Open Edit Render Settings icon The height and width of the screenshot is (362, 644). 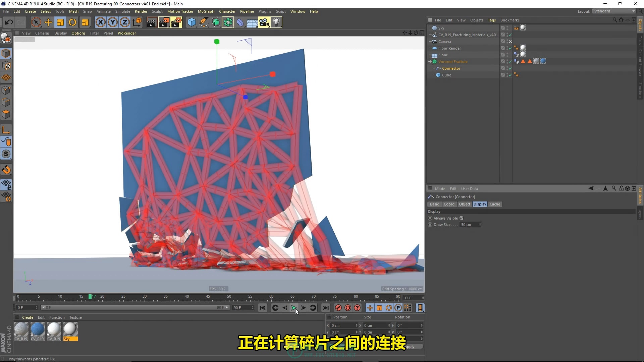(176, 22)
